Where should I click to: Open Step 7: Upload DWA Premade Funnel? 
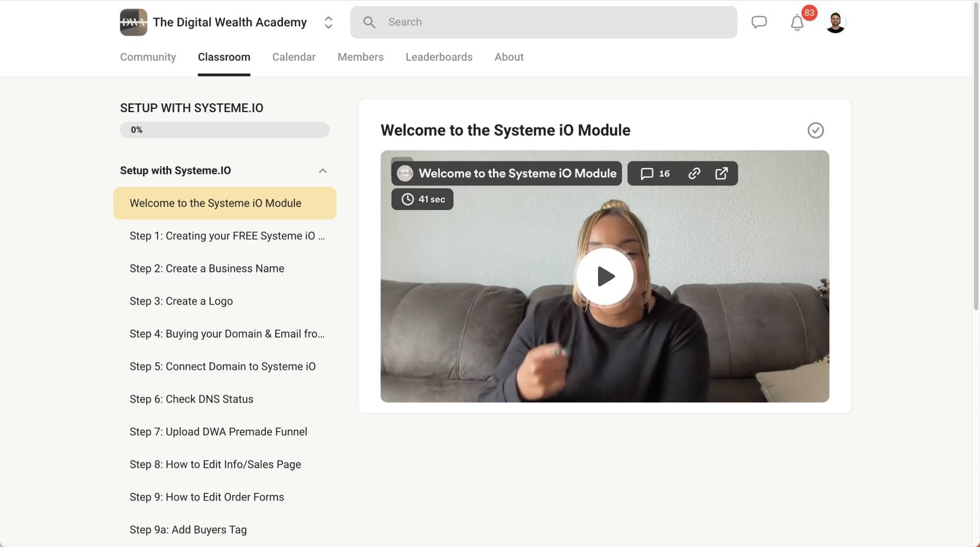coord(218,432)
